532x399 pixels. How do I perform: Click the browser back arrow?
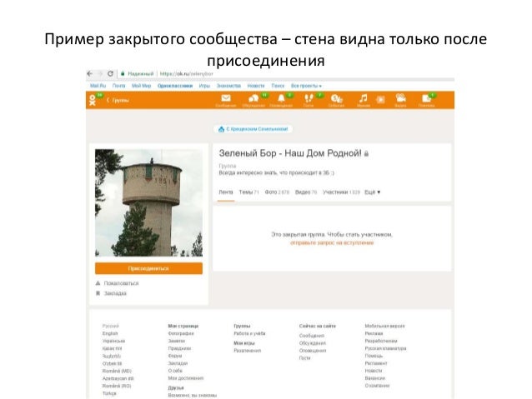(90, 73)
